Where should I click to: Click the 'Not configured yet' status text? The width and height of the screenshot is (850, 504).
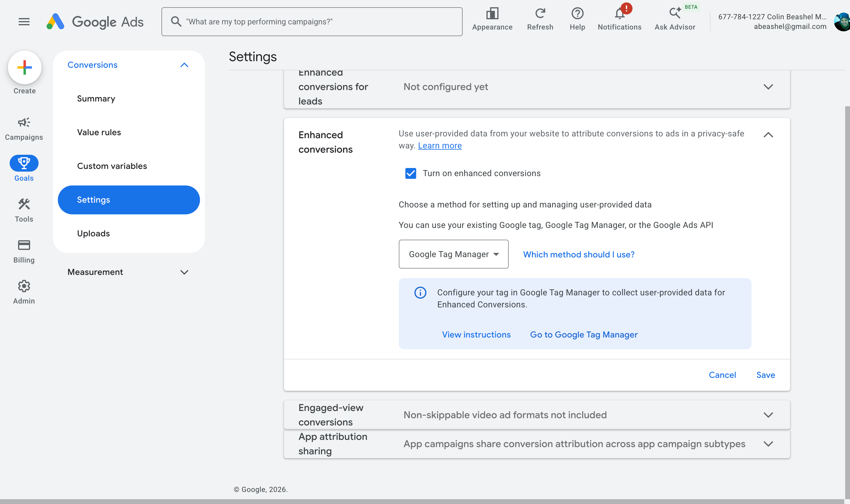(x=445, y=87)
